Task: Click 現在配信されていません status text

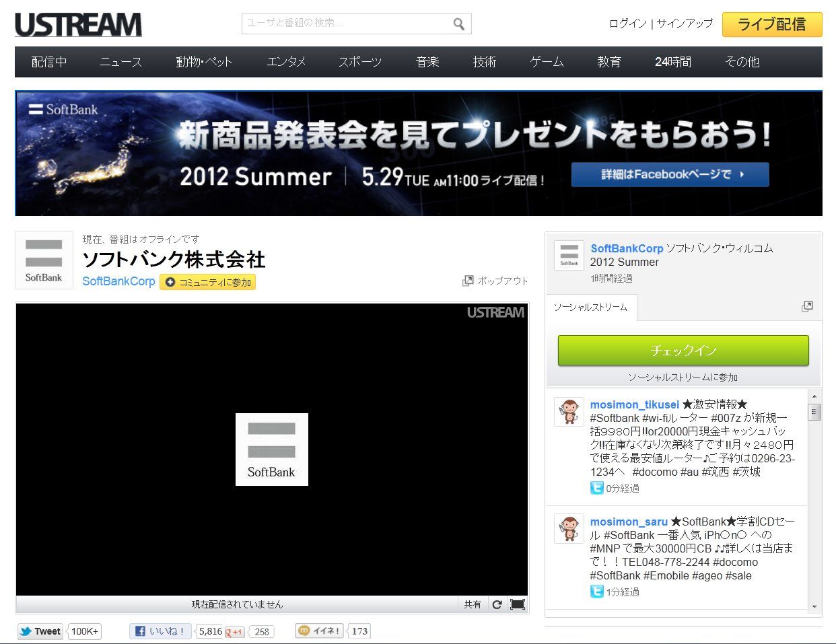Action: click(237, 604)
